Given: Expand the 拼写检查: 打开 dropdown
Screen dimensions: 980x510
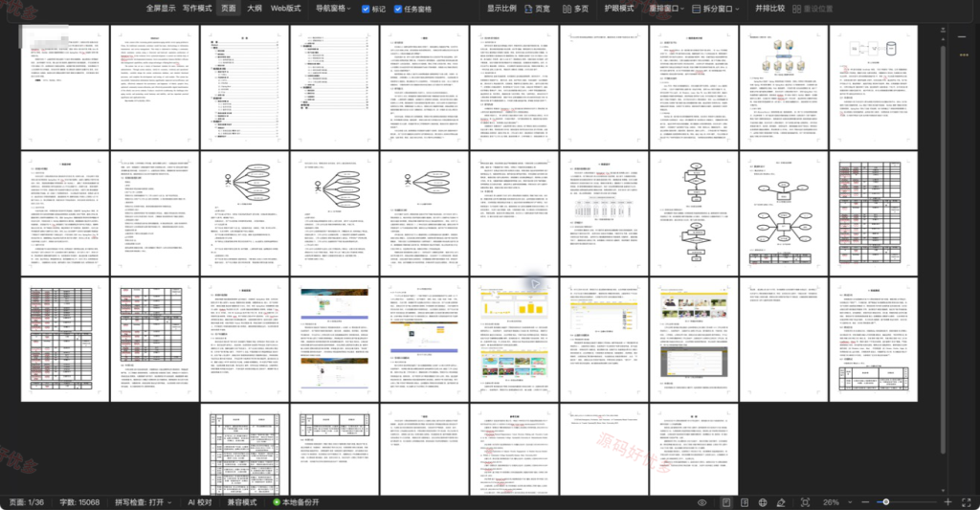Looking at the screenshot, I should tap(144, 502).
